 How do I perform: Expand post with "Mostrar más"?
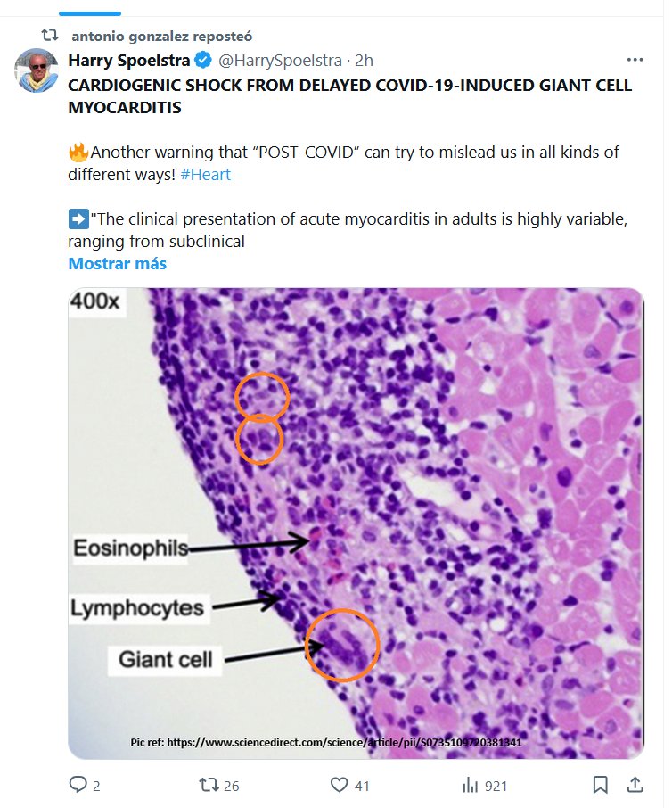[x=117, y=263]
